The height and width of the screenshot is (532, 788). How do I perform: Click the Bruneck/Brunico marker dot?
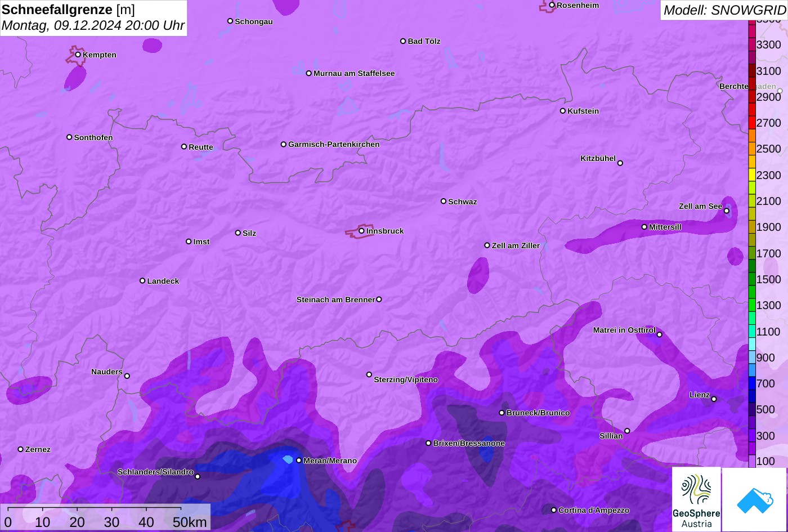pyautogui.click(x=502, y=413)
